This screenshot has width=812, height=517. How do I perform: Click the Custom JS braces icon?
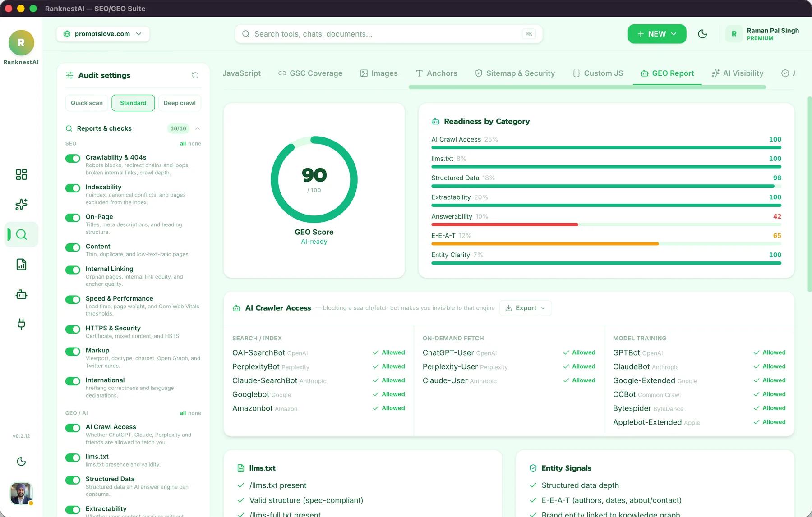click(577, 73)
